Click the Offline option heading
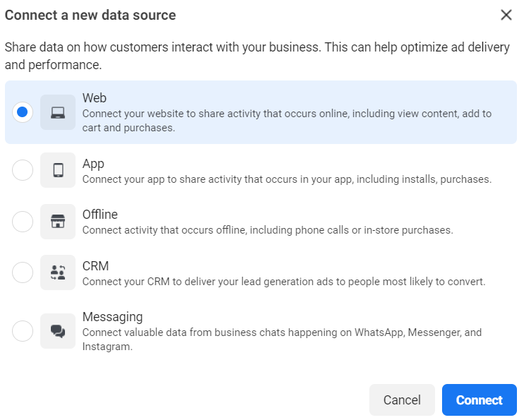Screen dimensions: 524x420 pos(100,215)
